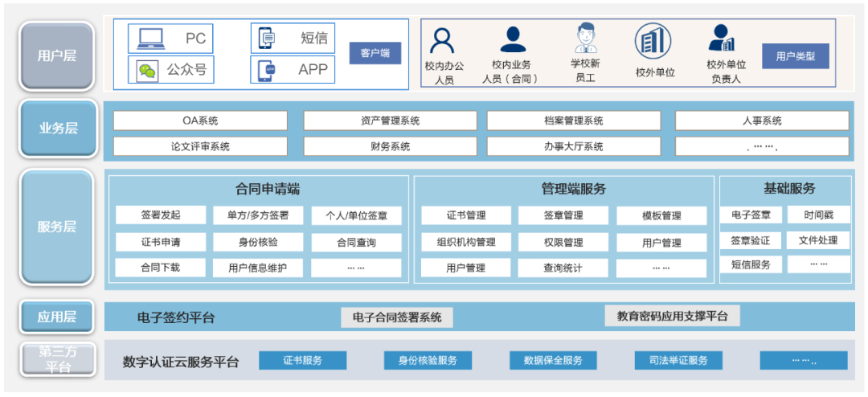868x397 pixels.
Task: Click the APP mobile phone icon
Action: (x=267, y=71)
